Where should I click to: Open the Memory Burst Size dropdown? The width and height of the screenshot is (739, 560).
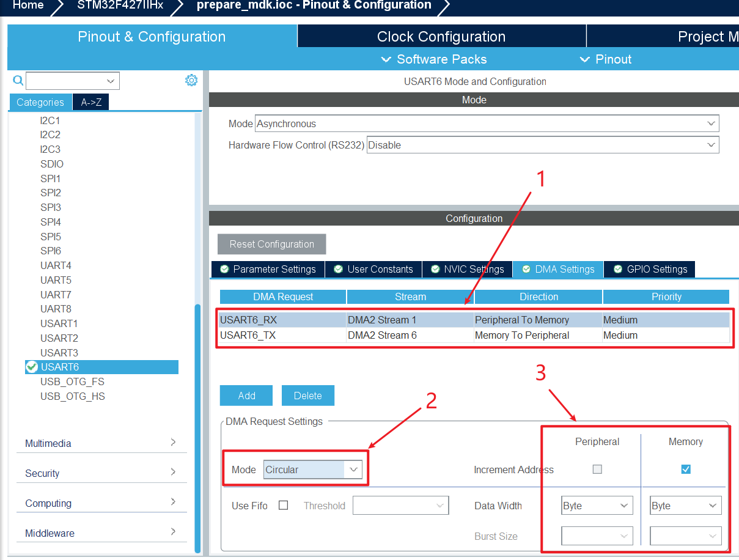pyautogui.click(x=686, y=536)
